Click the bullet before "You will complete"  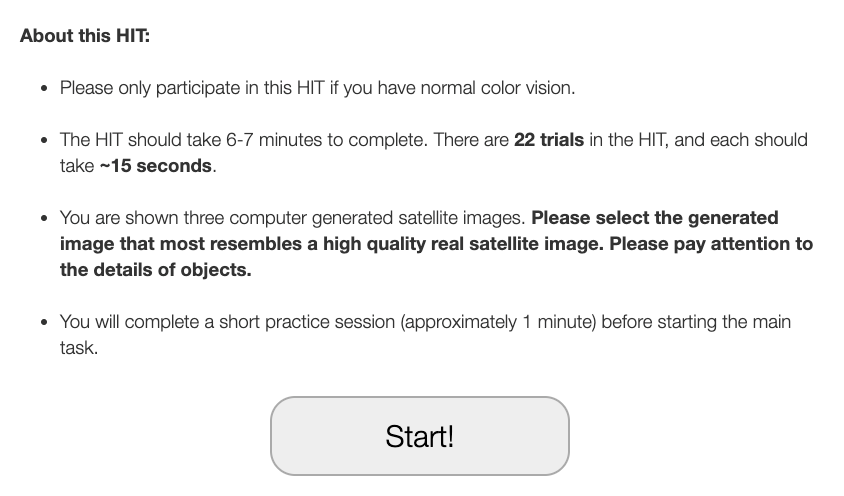click(x=45, y=323)
